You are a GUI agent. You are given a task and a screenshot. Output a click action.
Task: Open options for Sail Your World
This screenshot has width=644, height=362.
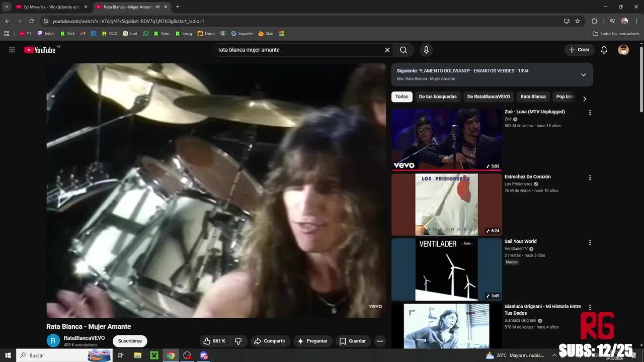tap(590, 242)
